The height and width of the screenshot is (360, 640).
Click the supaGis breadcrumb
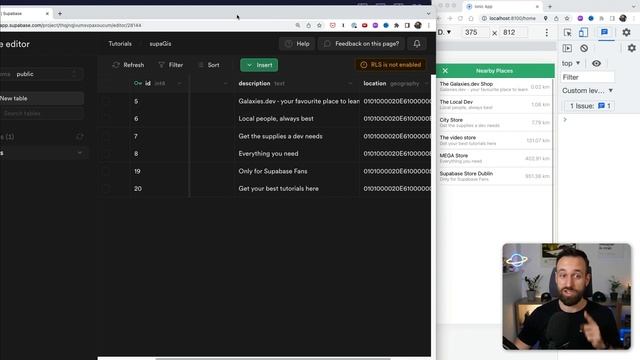tap(160, 44)
